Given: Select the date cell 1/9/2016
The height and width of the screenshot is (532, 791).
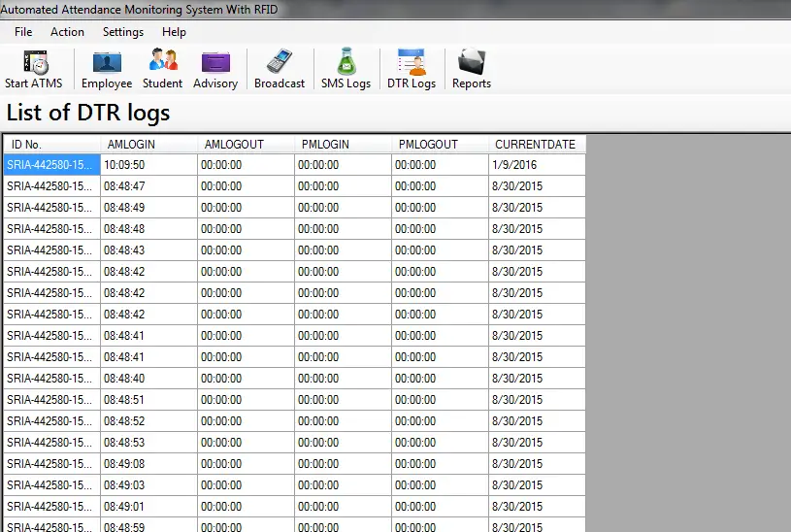Looking at the screenshot, I should 537,165.
